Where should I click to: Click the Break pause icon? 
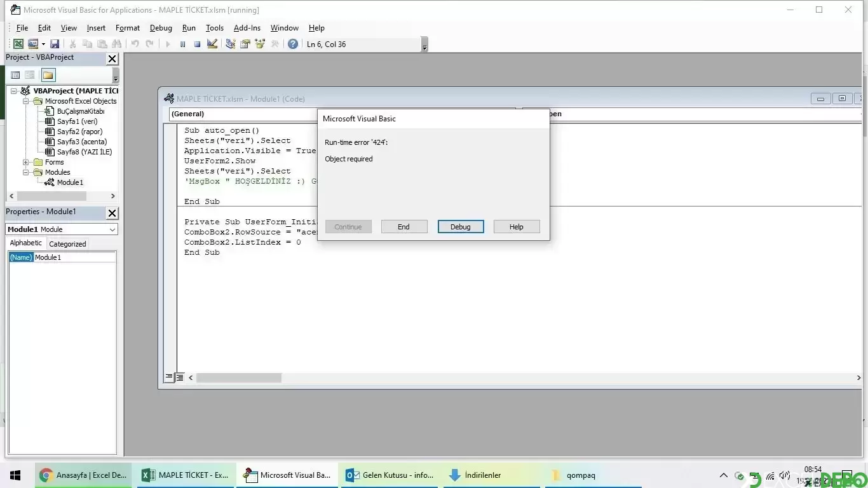click(182, 44)
